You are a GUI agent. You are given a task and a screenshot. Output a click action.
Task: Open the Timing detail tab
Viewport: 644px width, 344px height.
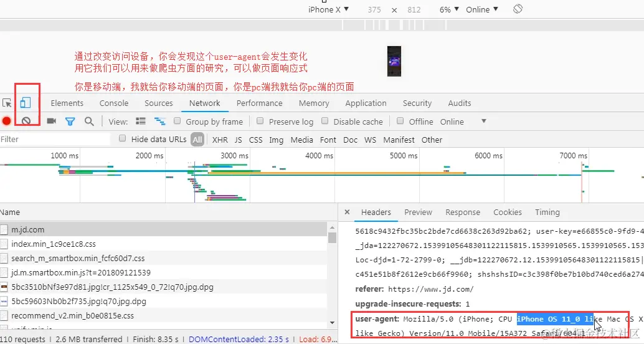point(547,212)
